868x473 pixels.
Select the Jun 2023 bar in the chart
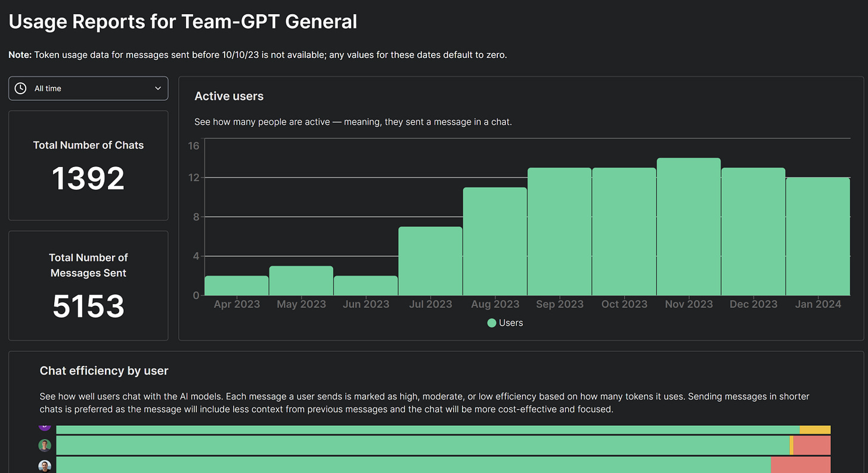coord(365,286)
